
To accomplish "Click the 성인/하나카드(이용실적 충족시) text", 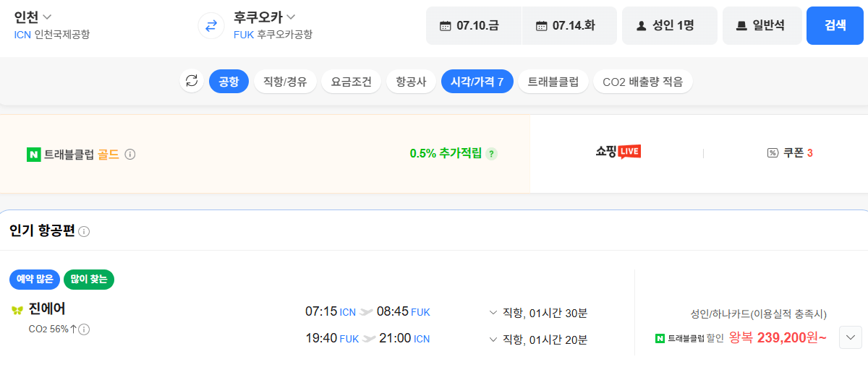I will point(759,314).
